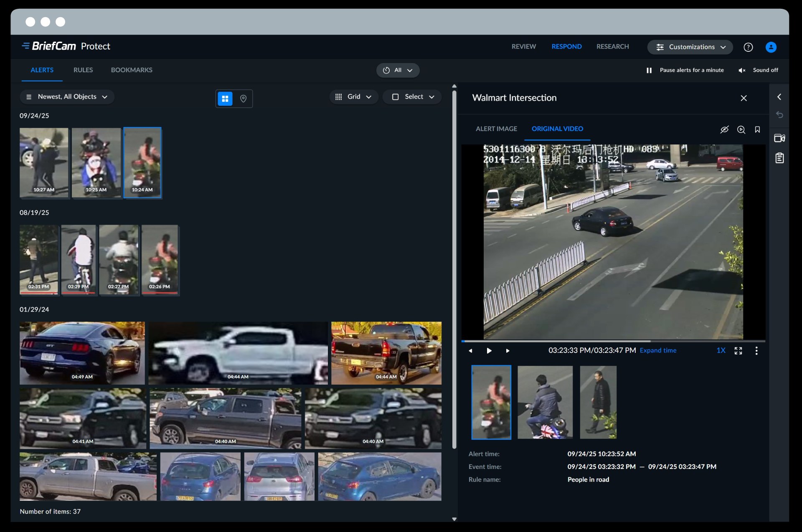Select the 04:49 AM blue Mustang thumbnail
This screenshot has width=802, height=532.
pyautogui.click(x=82, y=353)
